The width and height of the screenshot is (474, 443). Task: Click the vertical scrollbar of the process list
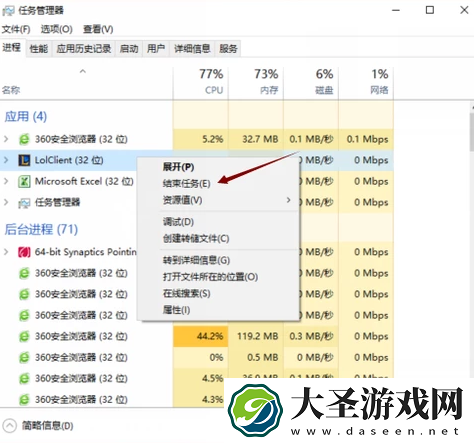(x=472, y=132)
